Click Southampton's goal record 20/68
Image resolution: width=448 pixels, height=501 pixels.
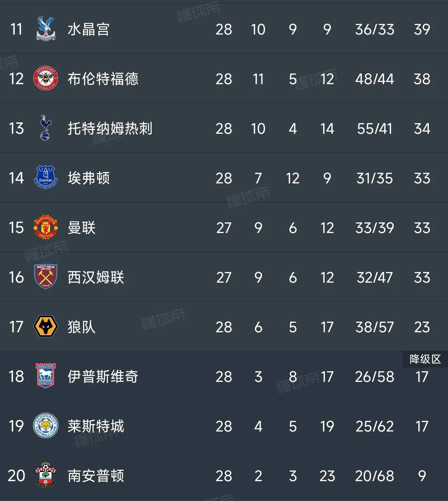(x=374, y=476)
